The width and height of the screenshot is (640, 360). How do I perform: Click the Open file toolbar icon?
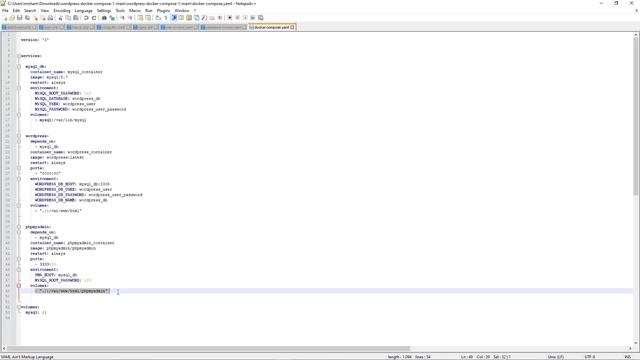[12, 18]
